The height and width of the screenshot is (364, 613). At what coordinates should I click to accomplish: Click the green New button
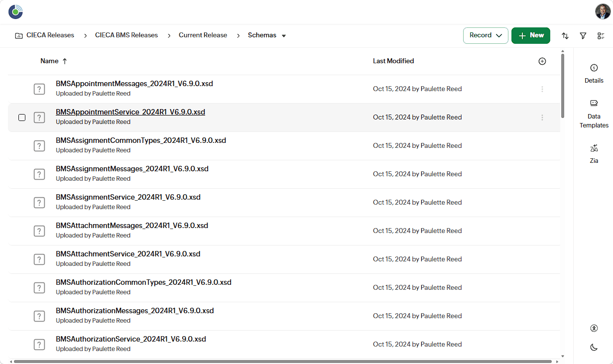pyautogui.click(x=530, y=35)
